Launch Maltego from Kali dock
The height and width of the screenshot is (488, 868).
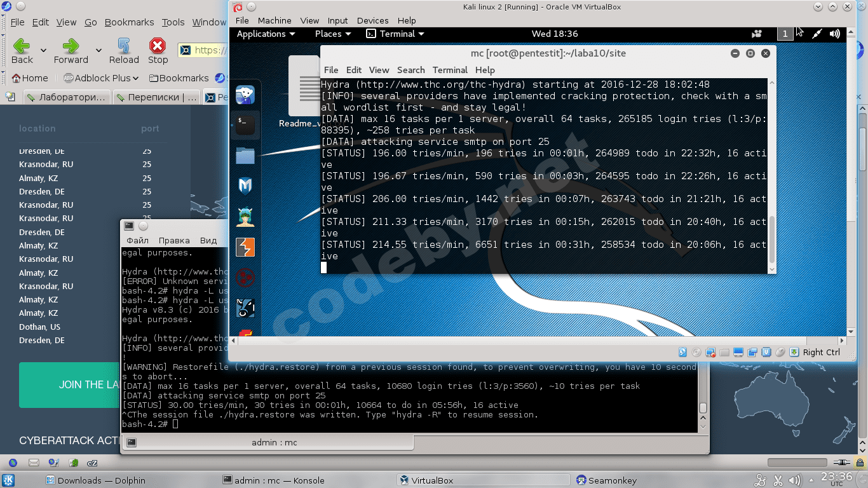pyautogui.click(x=245, y=278)
